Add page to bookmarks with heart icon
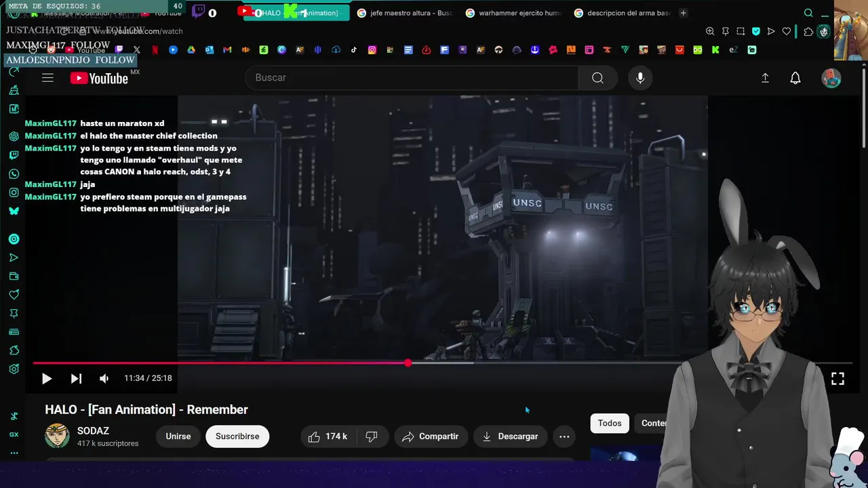This screenshot has height=488, width=868. (787, 31)
